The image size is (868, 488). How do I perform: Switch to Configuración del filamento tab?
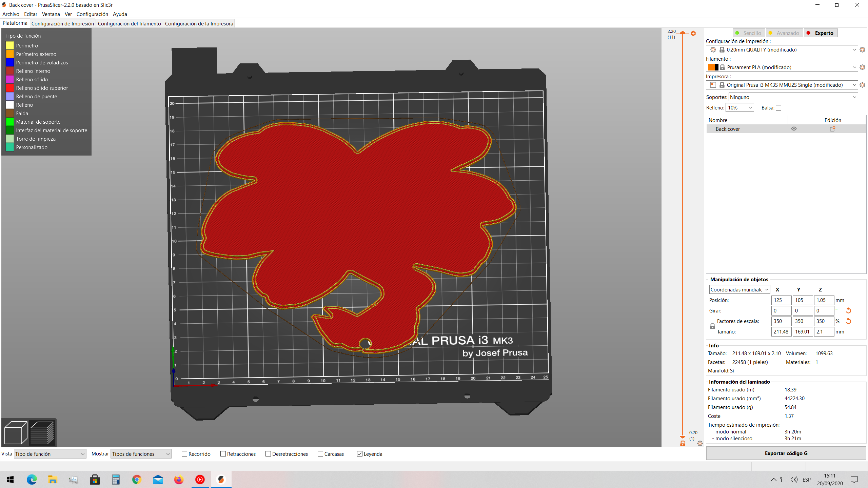129,23
